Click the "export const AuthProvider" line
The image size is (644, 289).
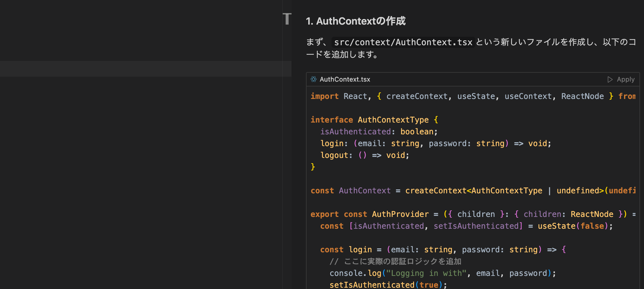(x=473, y=214)
